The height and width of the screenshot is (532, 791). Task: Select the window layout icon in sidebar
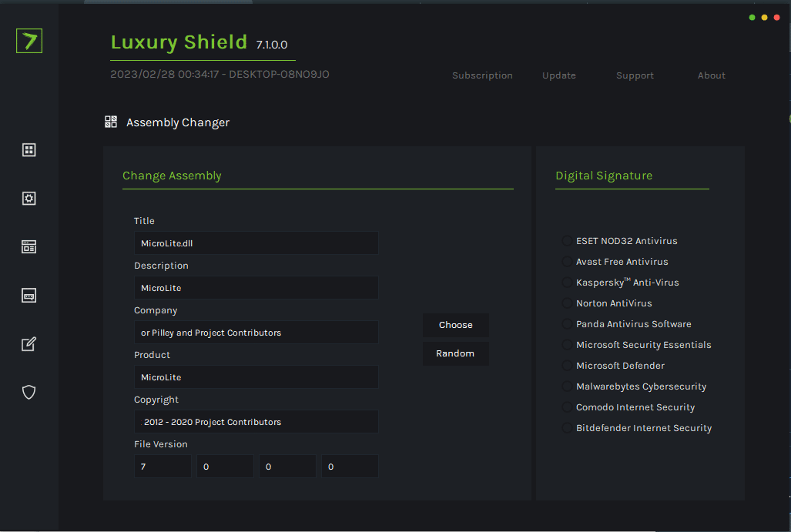pos(29,247)
